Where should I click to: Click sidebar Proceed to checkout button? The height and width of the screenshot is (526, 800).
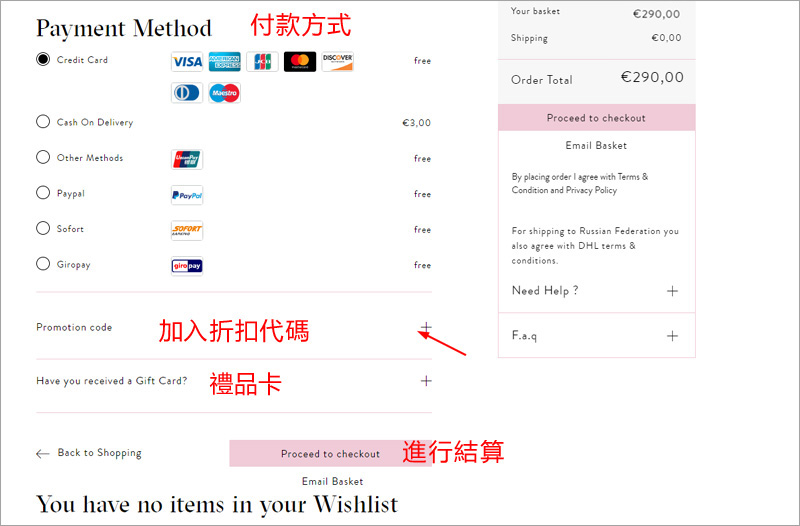[x=596, y=118]
